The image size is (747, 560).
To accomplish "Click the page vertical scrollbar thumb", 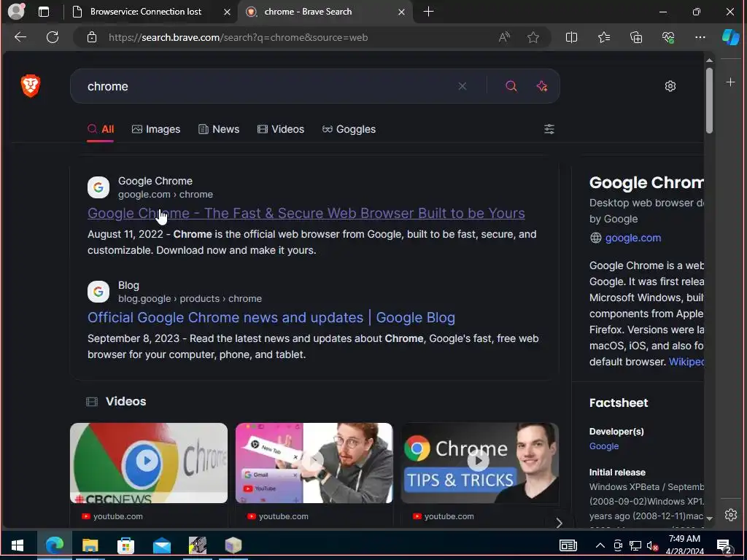I will (709, 101).
